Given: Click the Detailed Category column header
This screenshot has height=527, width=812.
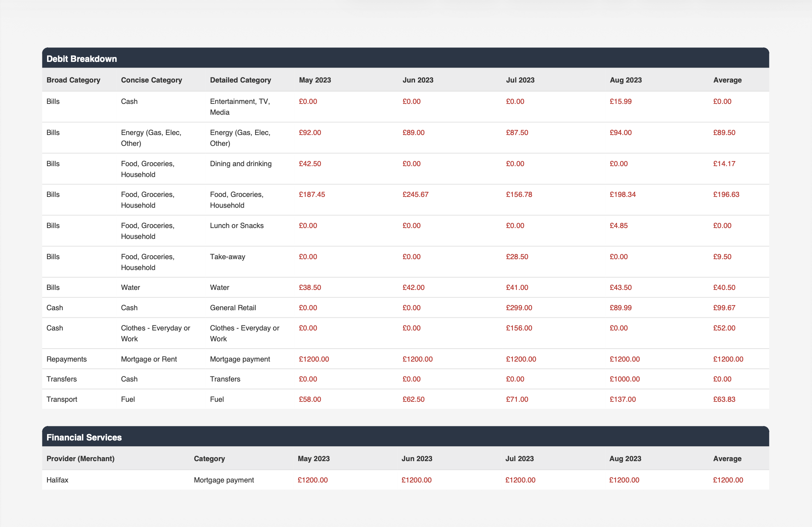Looking at the screenshot, I should point(240,80).
